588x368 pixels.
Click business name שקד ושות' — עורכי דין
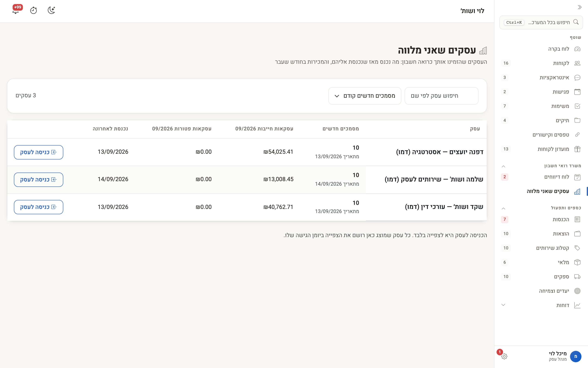coord(444,207)
